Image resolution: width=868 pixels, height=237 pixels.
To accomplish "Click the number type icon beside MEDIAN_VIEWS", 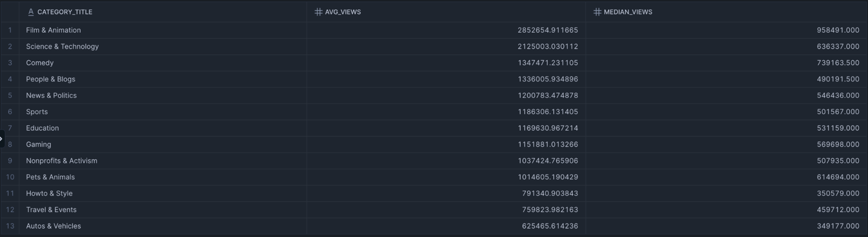I will (597, 12).
